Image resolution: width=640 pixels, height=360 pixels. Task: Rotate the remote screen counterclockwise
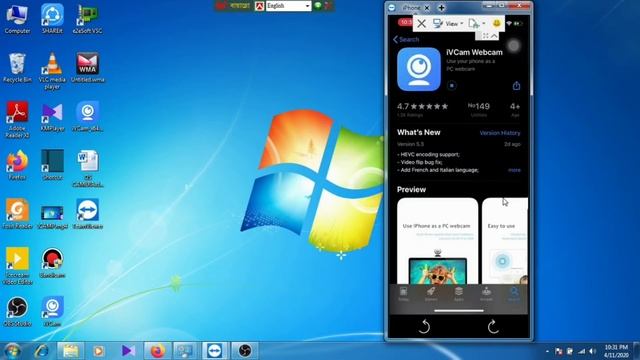point(424,327)
